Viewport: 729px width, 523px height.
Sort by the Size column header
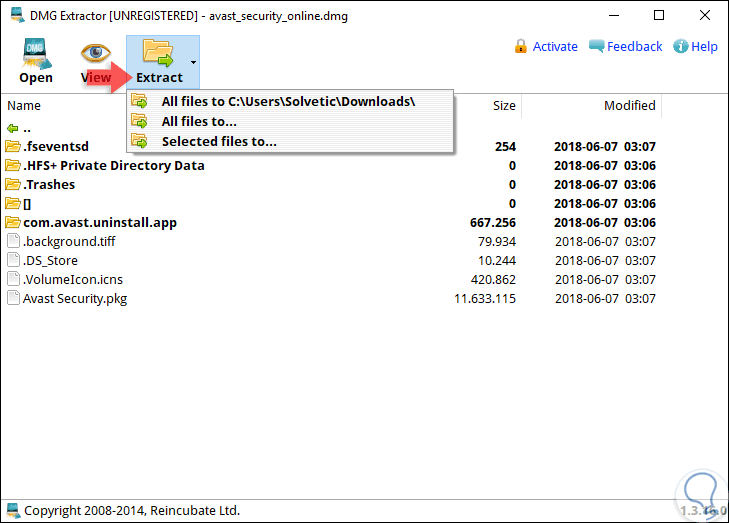point(504,106)
